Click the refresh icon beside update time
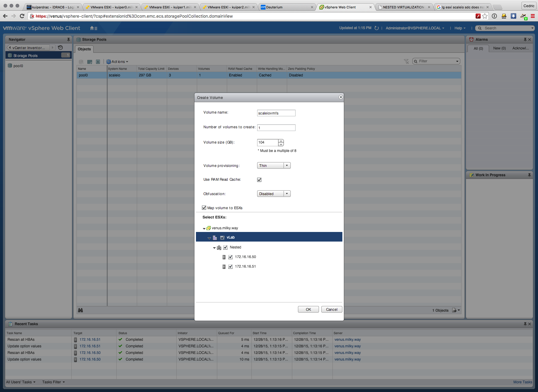 click(x=377, y=28)
